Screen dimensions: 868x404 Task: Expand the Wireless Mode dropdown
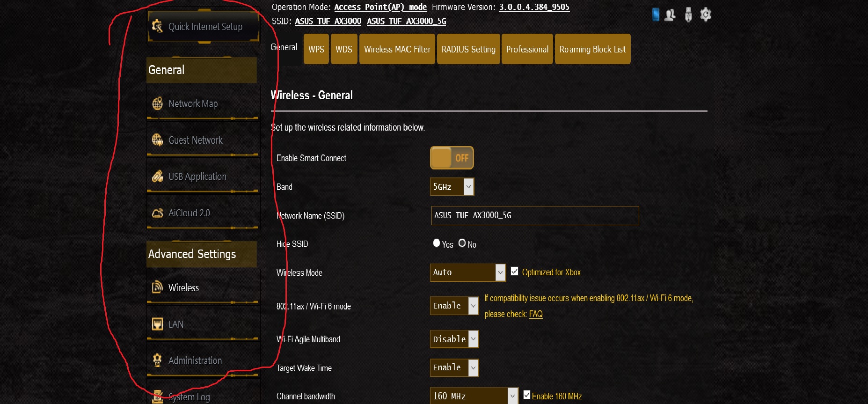468,272
